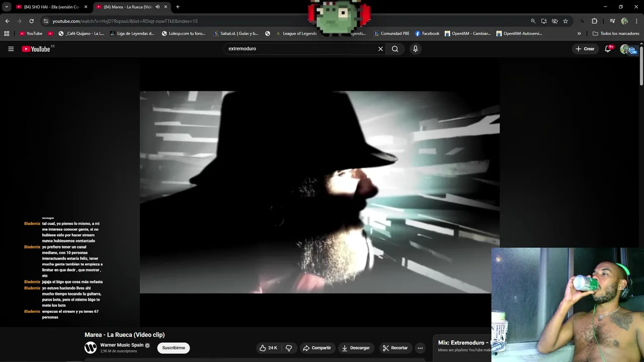The height and width of the screenshot is (362, 644).
Task: Open more actions three-dot button
Action: [420, 348]
